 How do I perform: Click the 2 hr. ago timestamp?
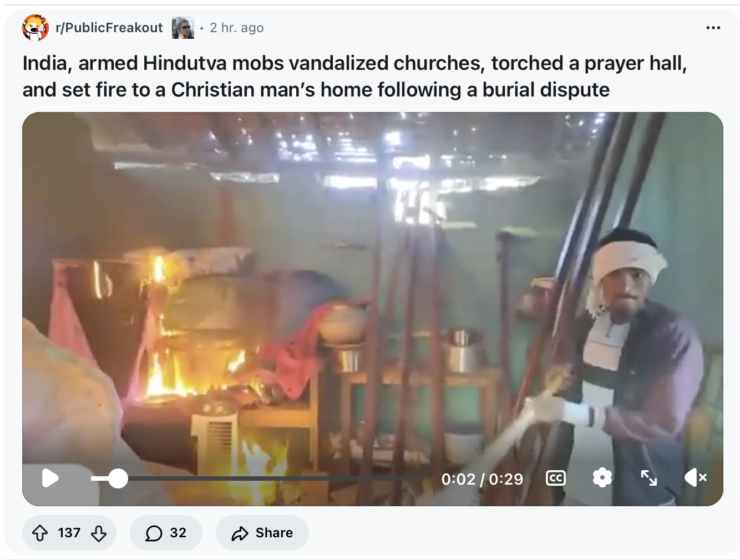point(237,28)
